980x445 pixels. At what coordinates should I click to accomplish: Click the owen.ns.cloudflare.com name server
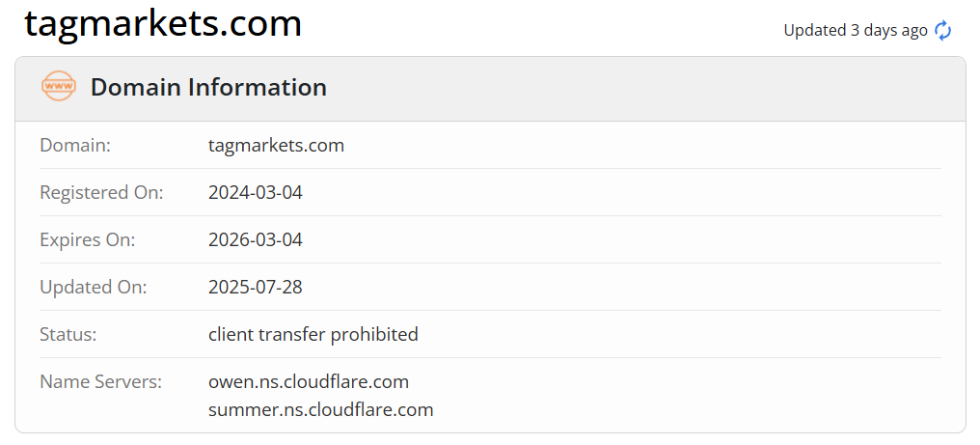pyautogui.click(x=309, y=381)
